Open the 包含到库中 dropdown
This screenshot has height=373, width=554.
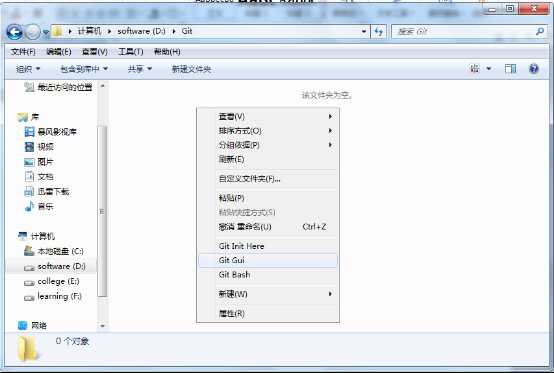pyautogui.click(x=84, y=69)
